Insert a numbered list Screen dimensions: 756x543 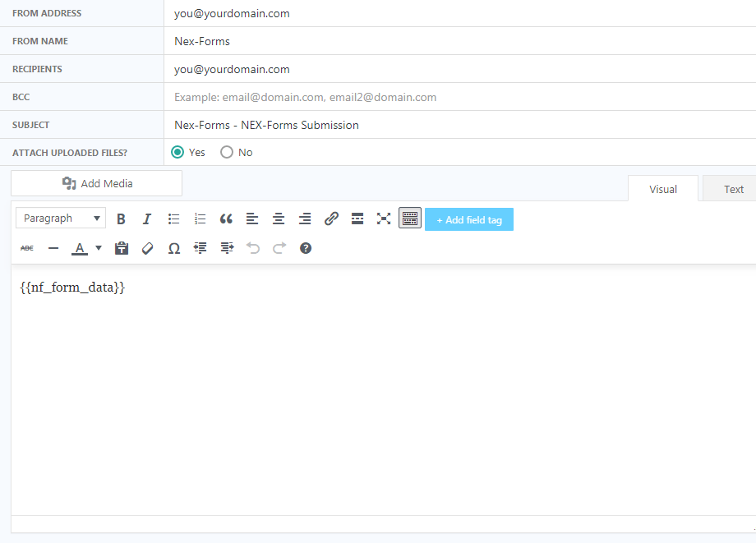click(x=200, y=219)
